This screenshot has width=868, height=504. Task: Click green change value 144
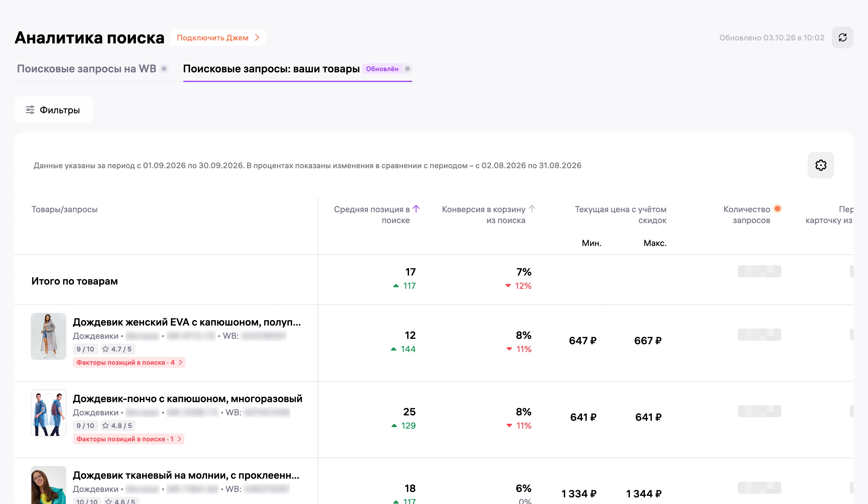408,349
